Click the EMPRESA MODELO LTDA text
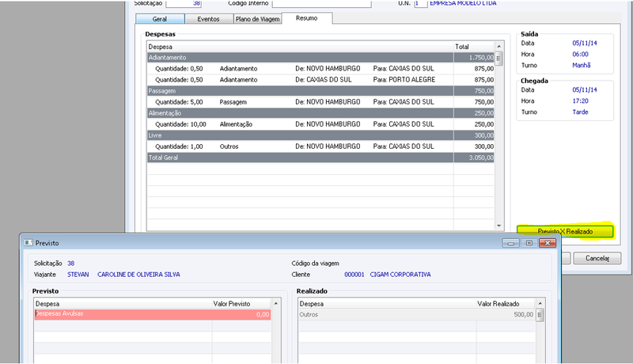The height and width of the screenshot is (364, 633). pos(463,3)
